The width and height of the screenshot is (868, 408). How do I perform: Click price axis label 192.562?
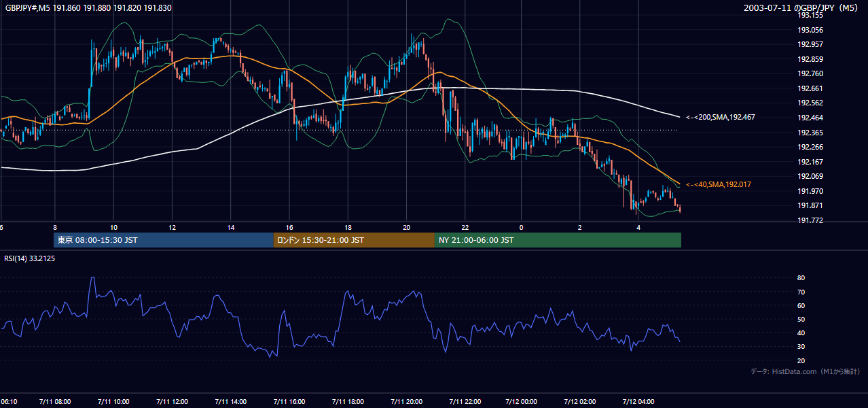810,103
